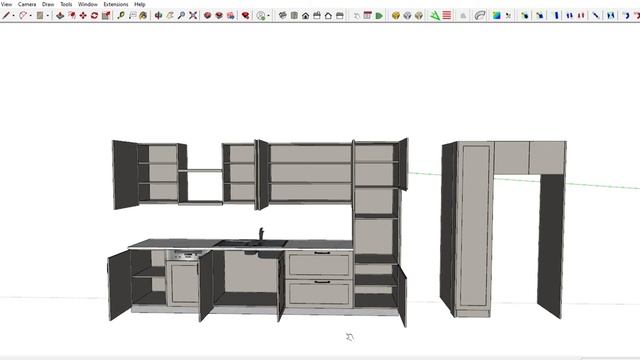Click the double red bars icon
Screen dimensions: 640x360
tap(581, 16)
